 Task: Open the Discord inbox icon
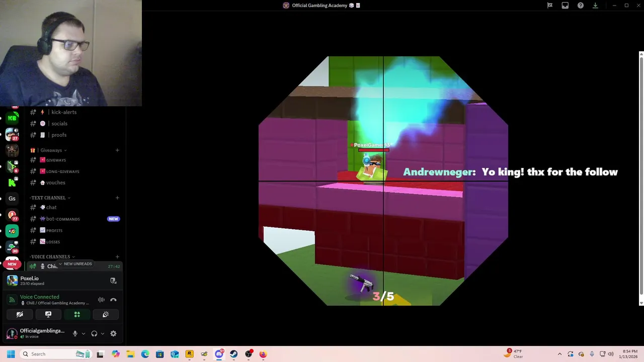(565, 6)
